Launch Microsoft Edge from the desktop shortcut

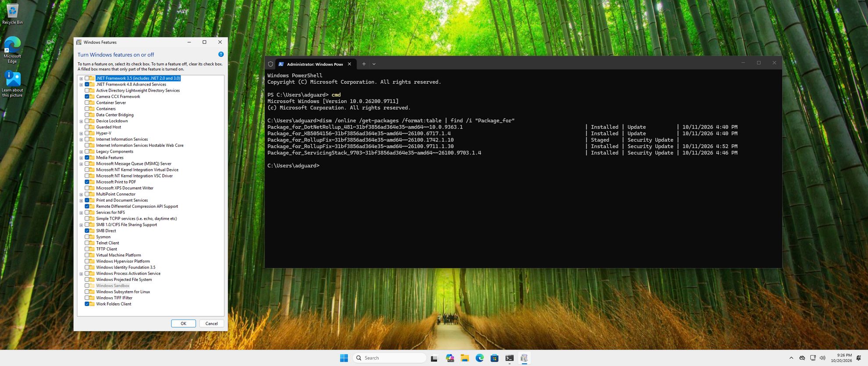[12, 50]
